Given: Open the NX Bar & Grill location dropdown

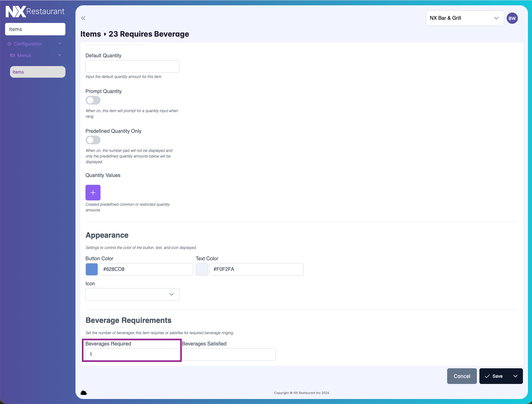Looking at the screenshot, I should click(464, 18).
